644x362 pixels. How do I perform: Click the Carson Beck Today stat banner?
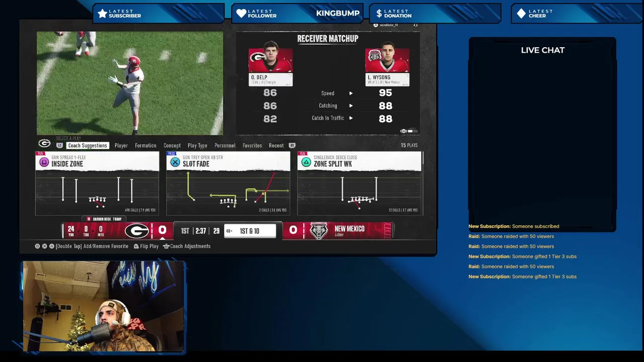[x=104, y=219]
